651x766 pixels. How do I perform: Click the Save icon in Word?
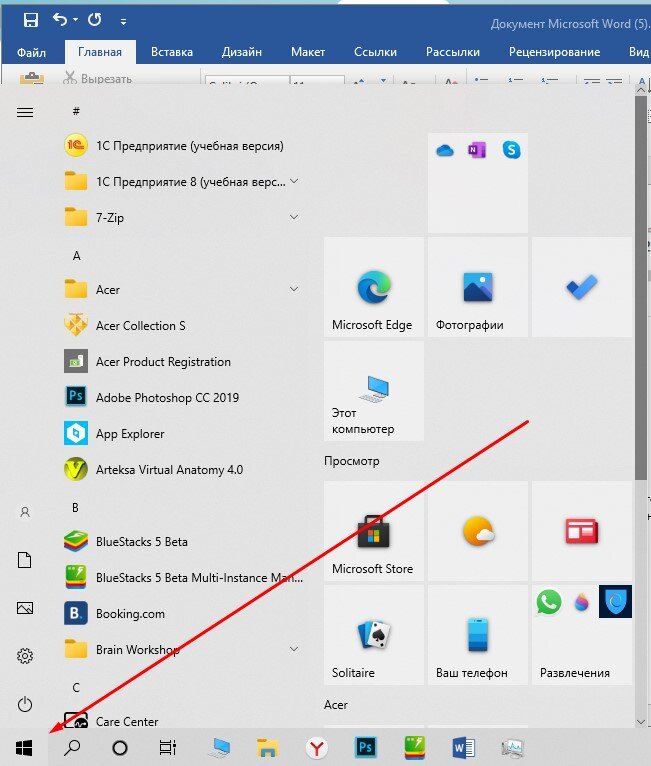coord(31,20)
